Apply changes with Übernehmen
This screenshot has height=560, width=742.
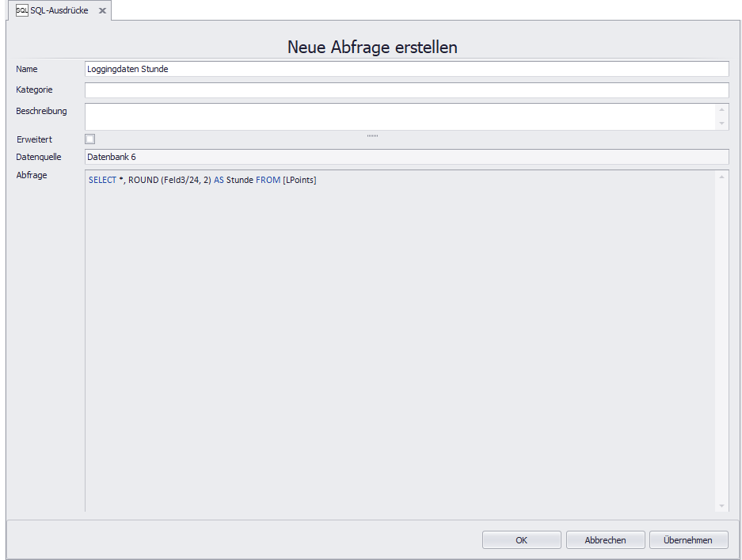point(688,539)
